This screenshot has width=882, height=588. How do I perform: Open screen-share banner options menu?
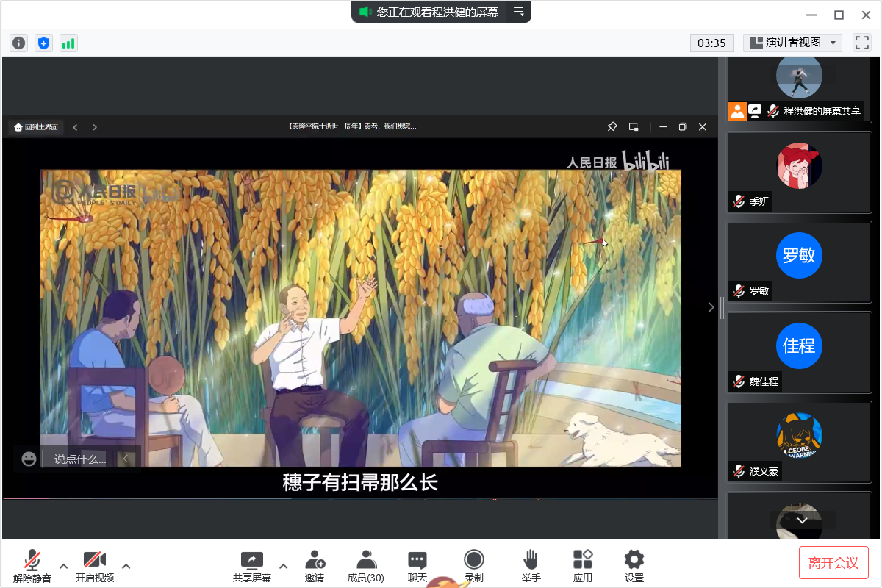519,12
